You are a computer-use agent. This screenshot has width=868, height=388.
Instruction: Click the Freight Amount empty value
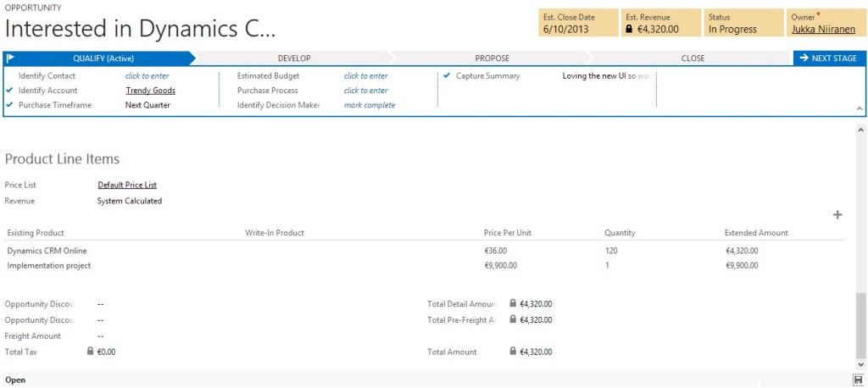pyautogui.click(x=100, y=336)
